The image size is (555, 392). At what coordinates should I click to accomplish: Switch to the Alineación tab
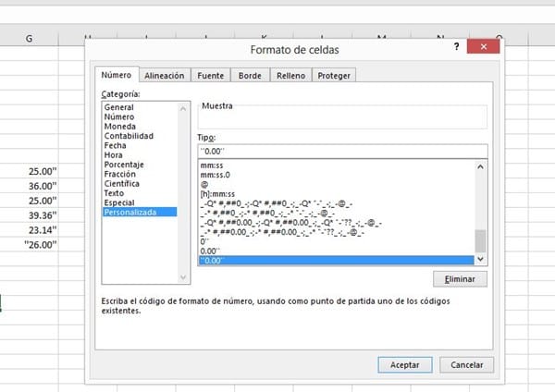point(165,76)
